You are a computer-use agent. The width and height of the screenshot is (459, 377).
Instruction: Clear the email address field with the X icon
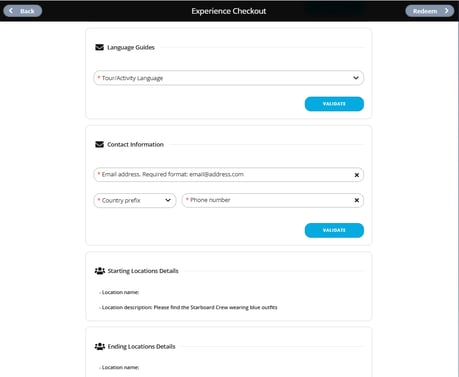(357, 175)
